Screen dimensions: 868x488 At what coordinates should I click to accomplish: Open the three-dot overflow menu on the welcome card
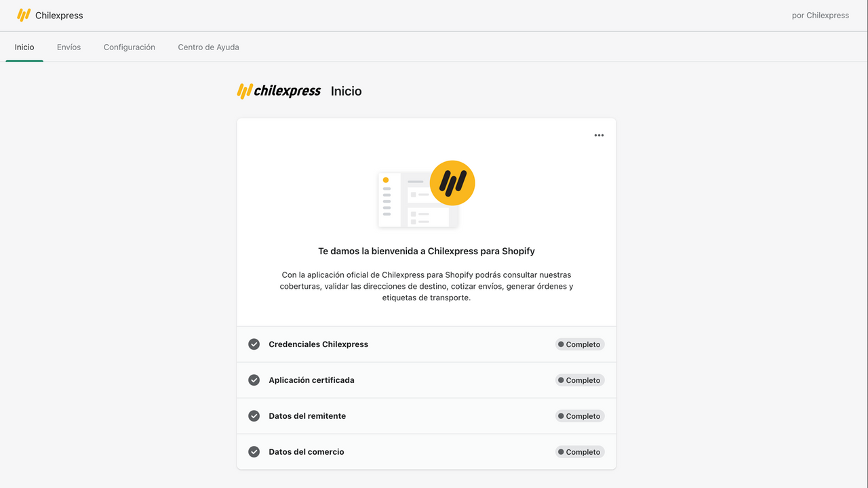click(599, 135)
